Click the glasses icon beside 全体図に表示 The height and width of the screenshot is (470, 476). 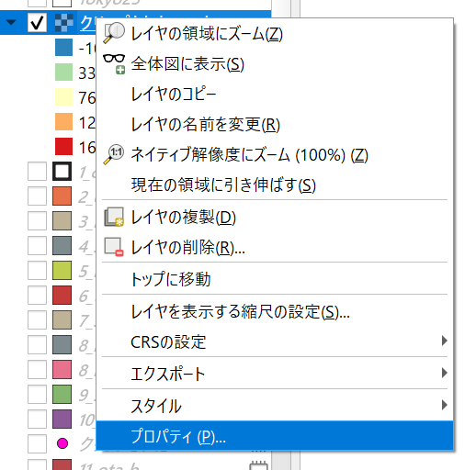[x=114, y=63]
